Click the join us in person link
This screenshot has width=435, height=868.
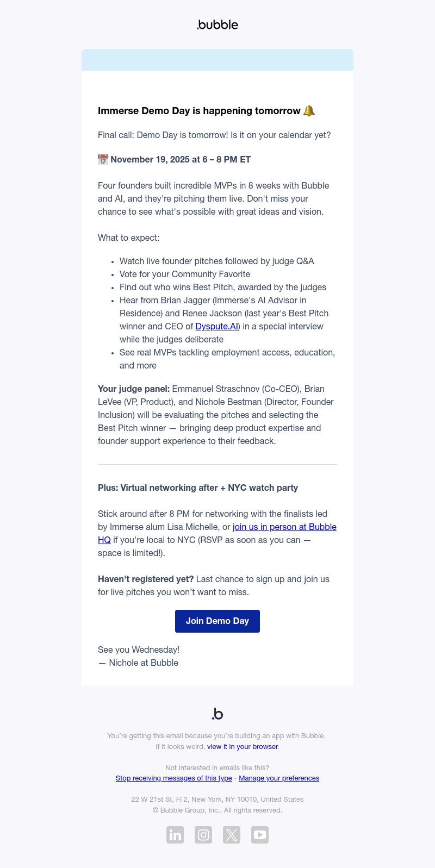coord(284,527)
